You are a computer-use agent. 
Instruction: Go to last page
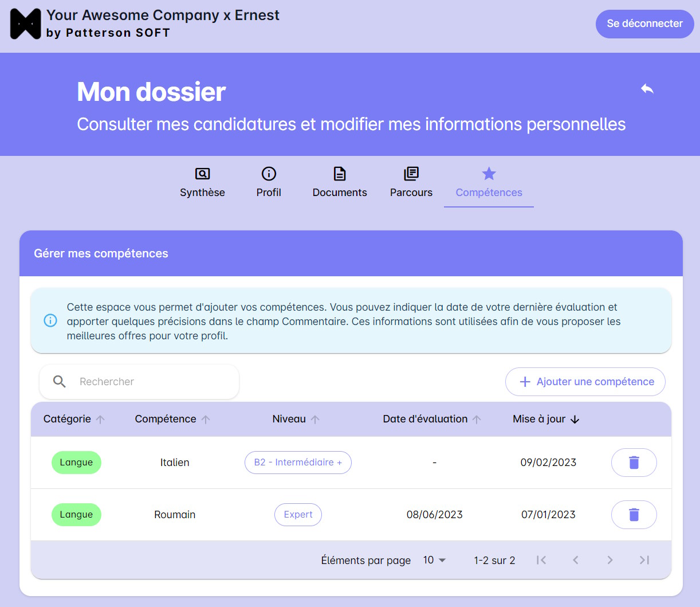pyautogui.click(x=644, y=560)
